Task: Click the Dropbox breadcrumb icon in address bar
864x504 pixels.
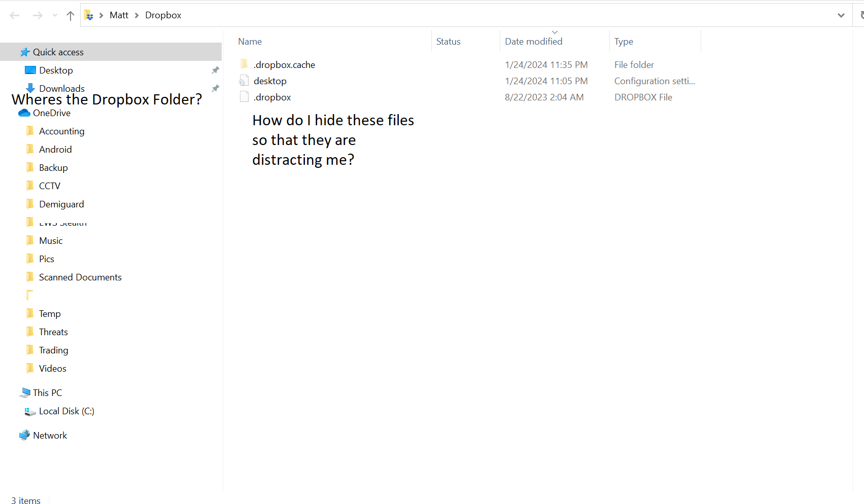Action: [x=89, y=15]
